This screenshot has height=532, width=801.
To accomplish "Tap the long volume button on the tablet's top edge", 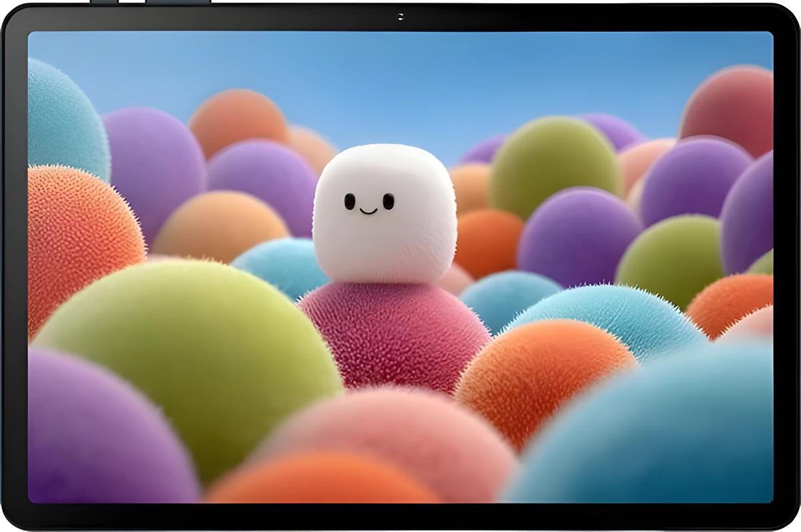I will tap(178, 2).
